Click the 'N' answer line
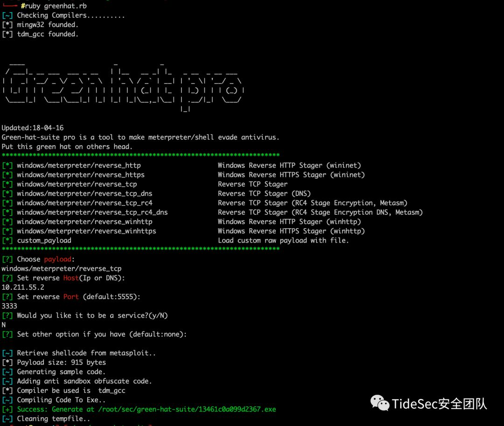The image size is (504, 426). (x=4, y=324)
